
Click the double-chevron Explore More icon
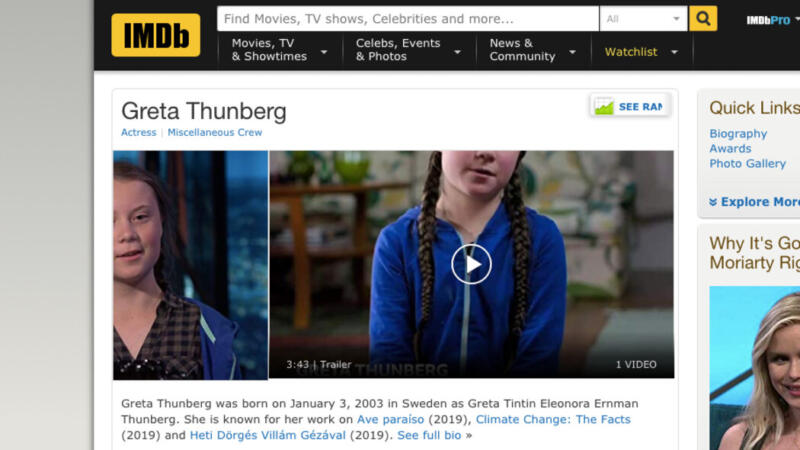point(713,202)
